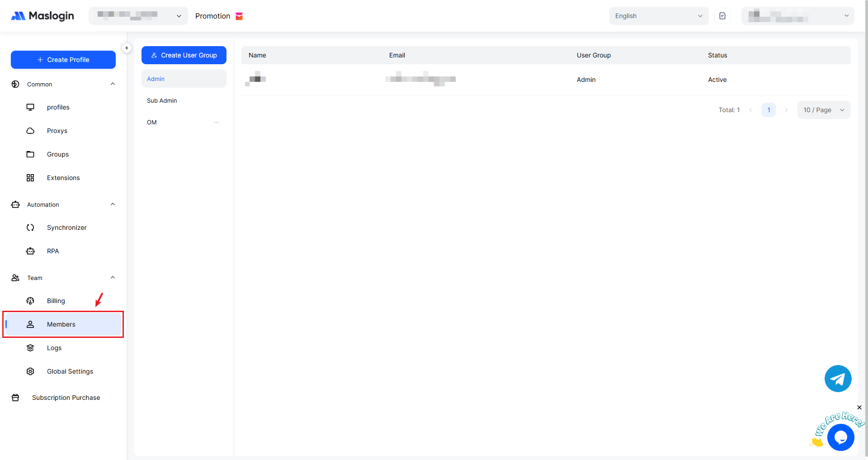Collapse the sidebar with arrow toggle
Viewport: 868px width, 460px height.
127,48
